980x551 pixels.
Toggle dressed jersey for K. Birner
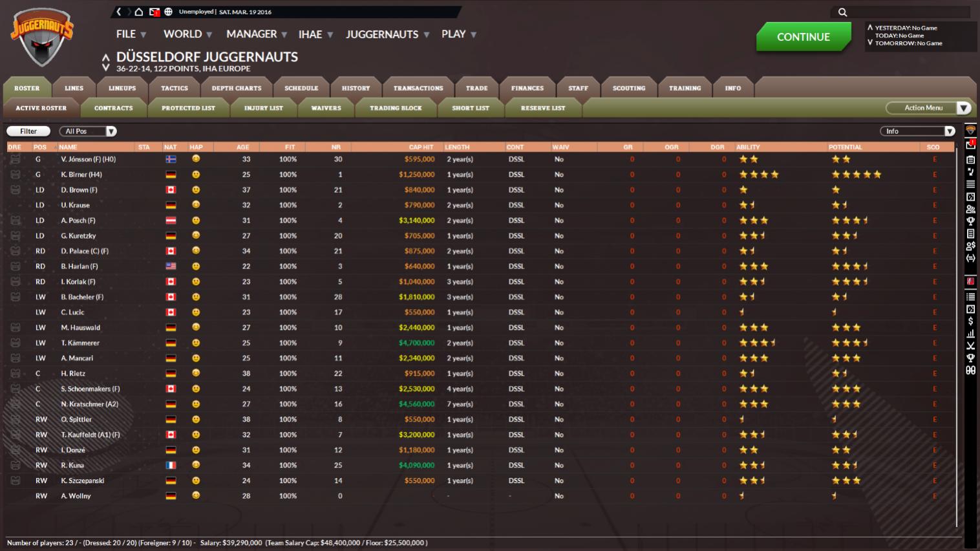click(16, 175)
